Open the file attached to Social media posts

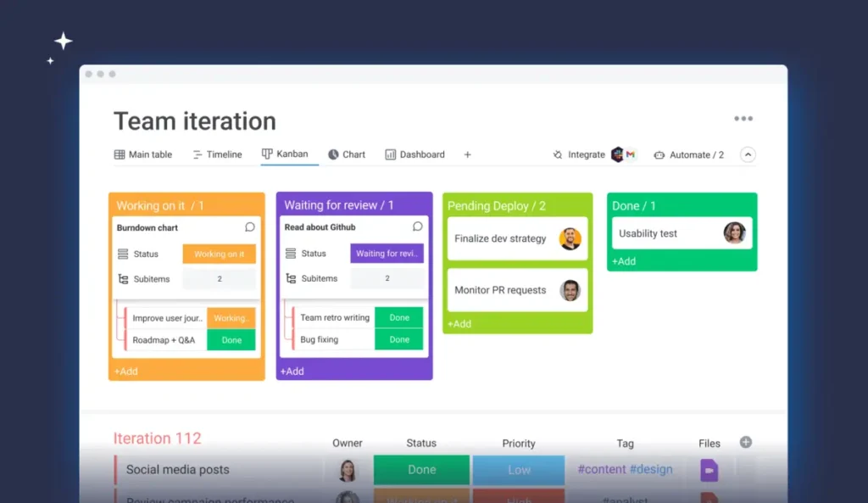click(709, 469)
